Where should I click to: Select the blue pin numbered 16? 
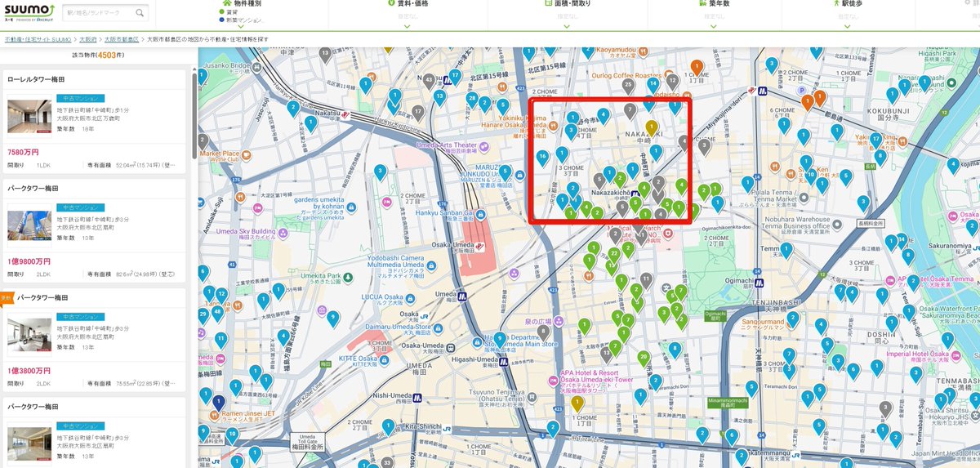click(542, 157)
